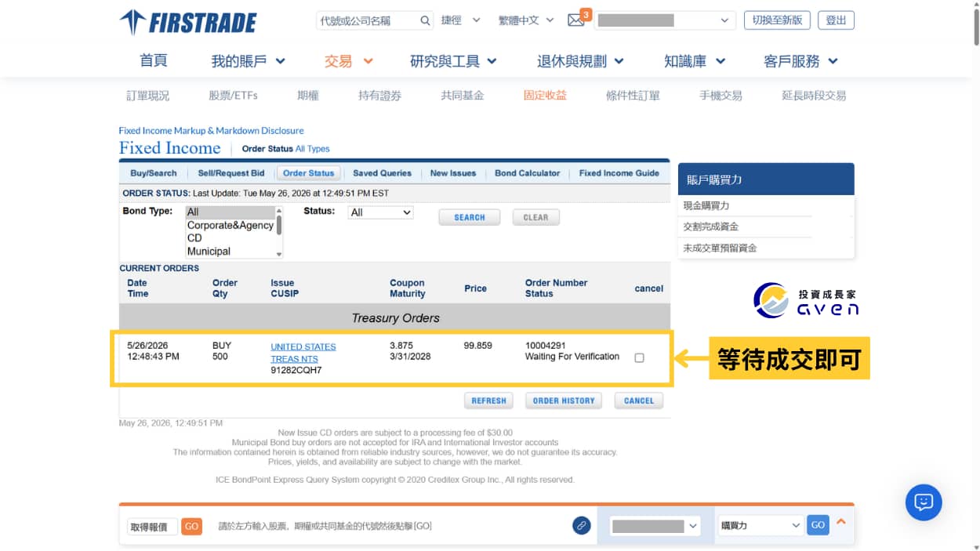Click the search magnifier icon
Screen dimensions: 980x551
(425, 20)
